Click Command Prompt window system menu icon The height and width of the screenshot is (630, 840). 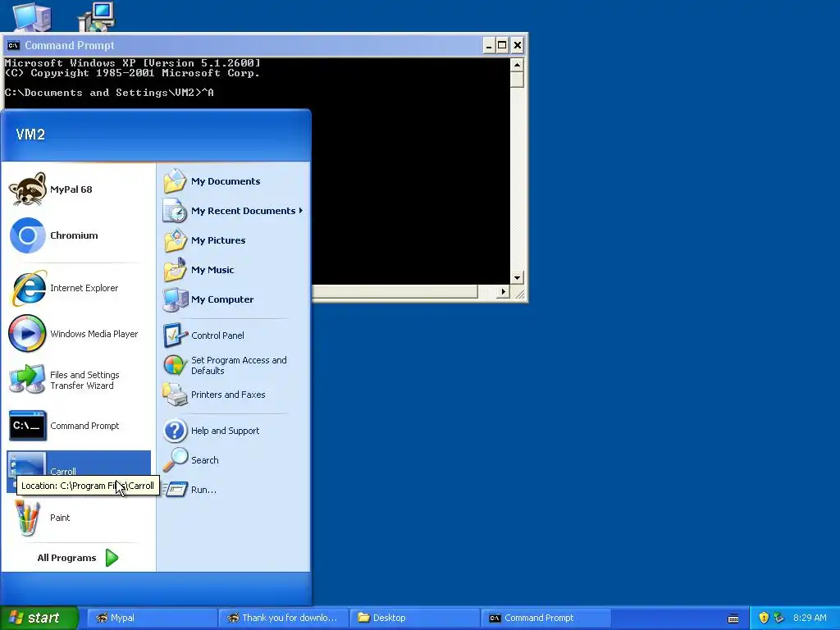point(13,46)
